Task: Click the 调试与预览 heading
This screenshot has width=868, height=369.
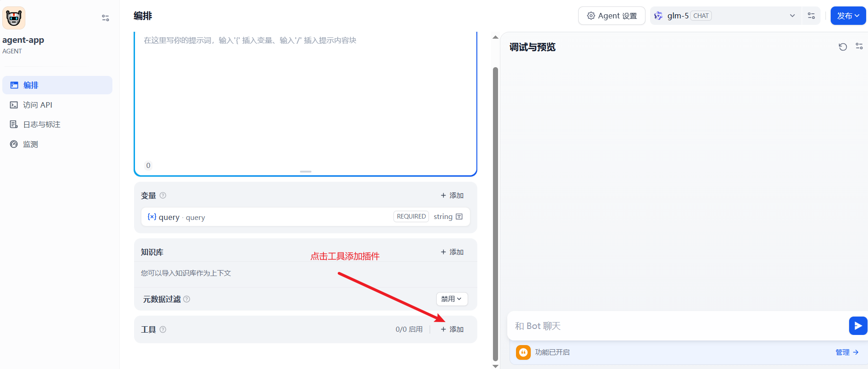Action: tap(533, 47)
